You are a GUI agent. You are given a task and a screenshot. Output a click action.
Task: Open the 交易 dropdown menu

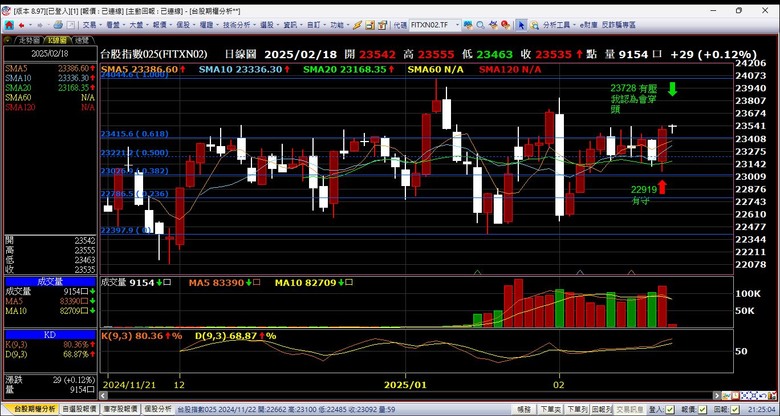[92, 25]
